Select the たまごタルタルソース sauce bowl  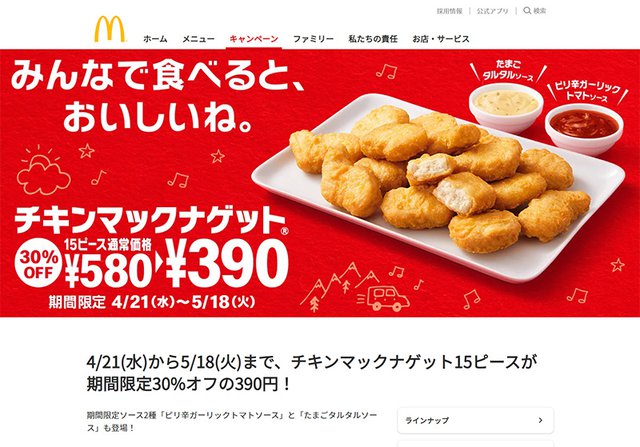pos(506,105)
